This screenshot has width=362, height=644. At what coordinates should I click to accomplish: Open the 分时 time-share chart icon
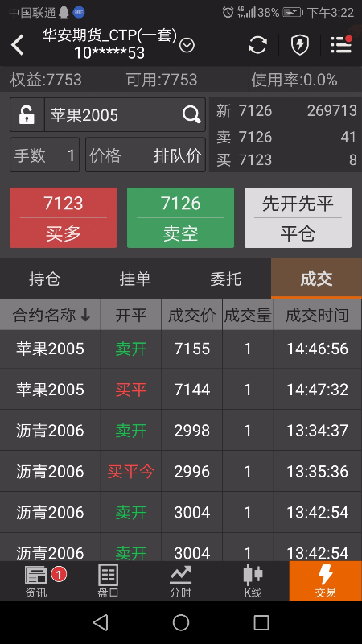pyautogui.click(x=180, y=580)
